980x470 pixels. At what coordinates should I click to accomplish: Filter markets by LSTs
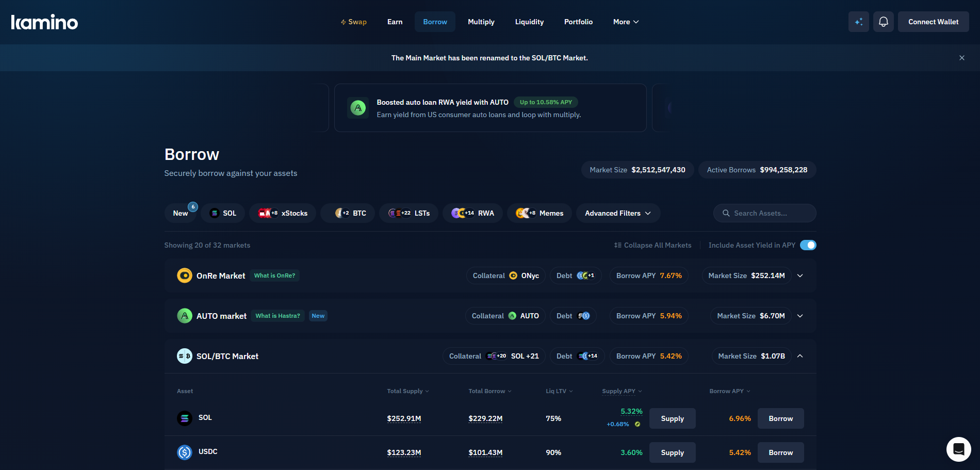[x=409, y=213]
